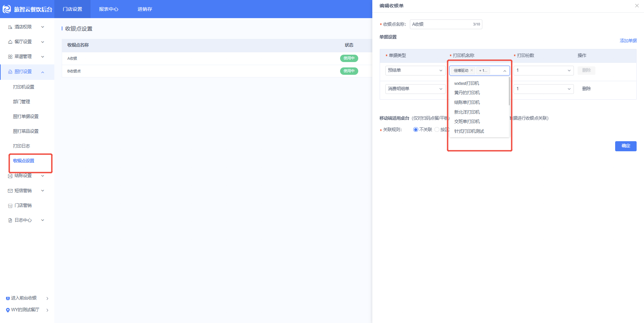Click the disabled 删除 button in 预结单 row

coord(586,70)
